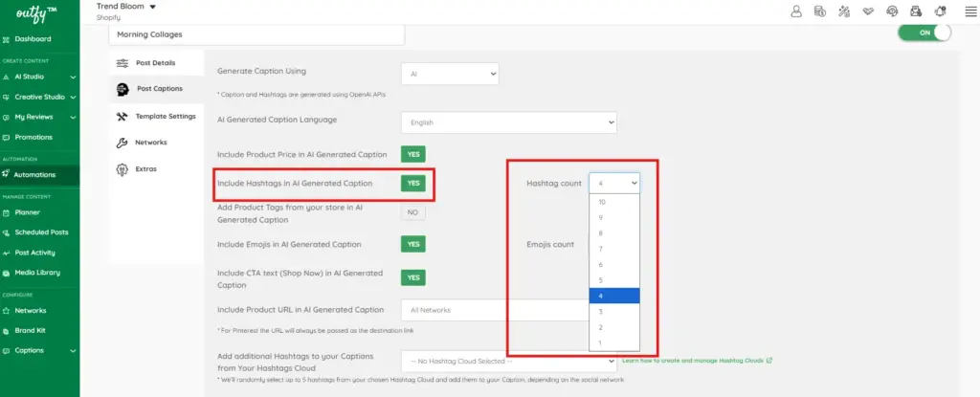Click the AI Studio sidebar icon

click(x=7, y=77)
